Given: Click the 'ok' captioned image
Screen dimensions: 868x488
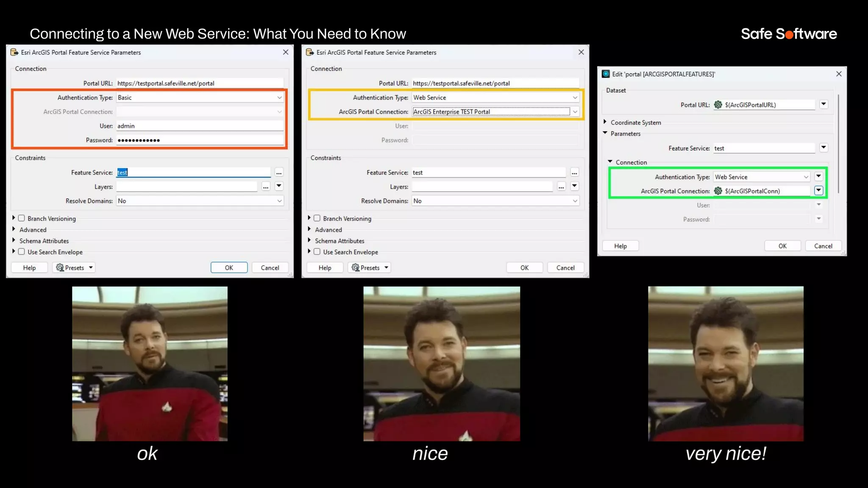Looking at the screenshot, I should [x=150, y=364].
